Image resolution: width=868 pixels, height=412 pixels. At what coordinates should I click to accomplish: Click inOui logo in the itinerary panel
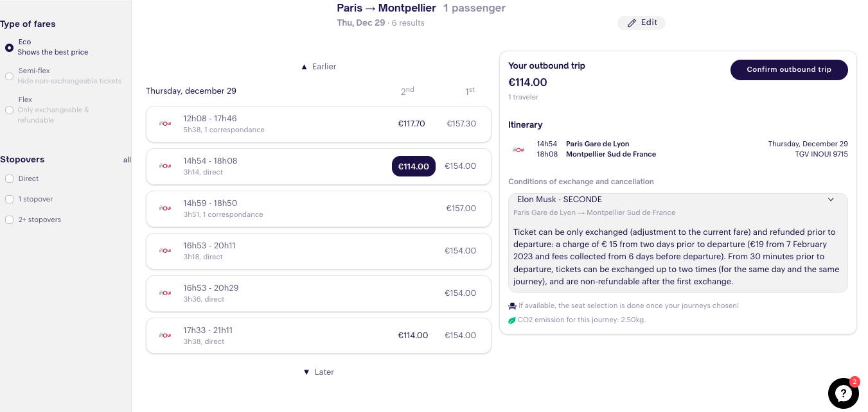pos(518,150)
